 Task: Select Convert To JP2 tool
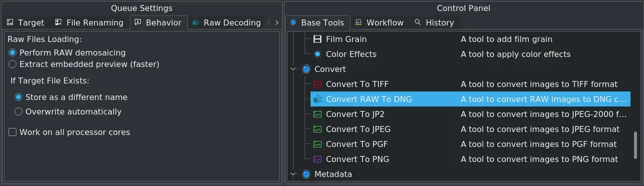click(470, 114)
